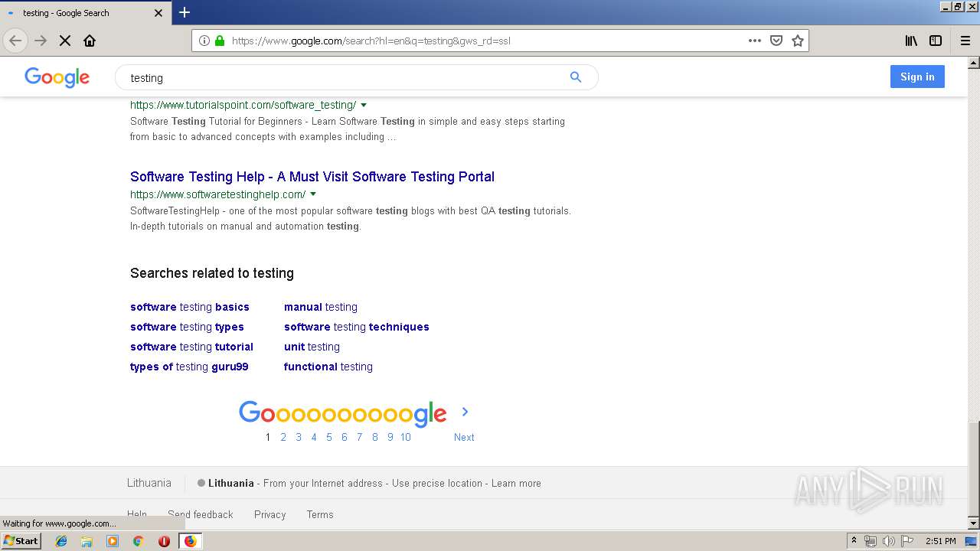Screen dimensions: 980x551
Task: Search related: manual testing
Action: point(321,307)
